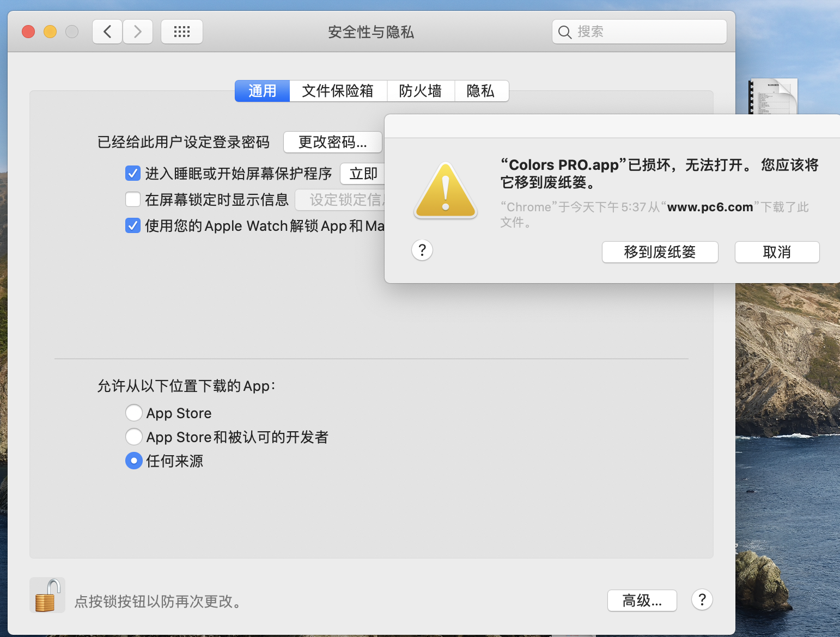
Task: Click the back navigation arrow
Action: (x=107, y=31)
